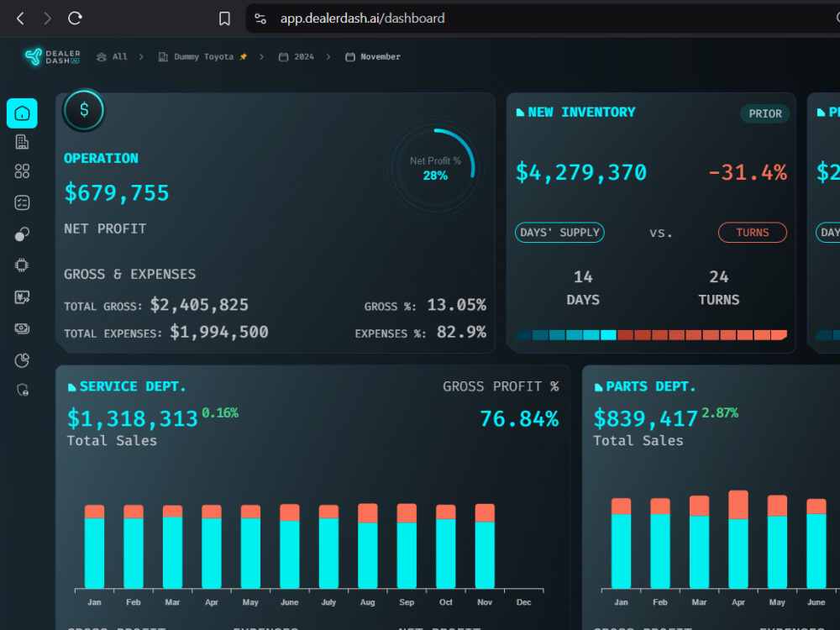The image size is (840, 630).
Task: Click the $679,755 net profit value
Action: click(x=116, y=193)
